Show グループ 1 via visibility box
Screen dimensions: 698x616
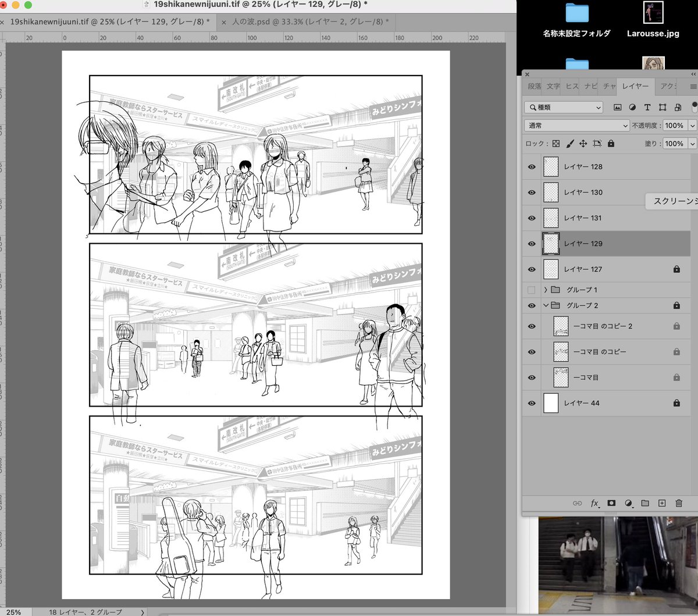(x=532, y=290)
